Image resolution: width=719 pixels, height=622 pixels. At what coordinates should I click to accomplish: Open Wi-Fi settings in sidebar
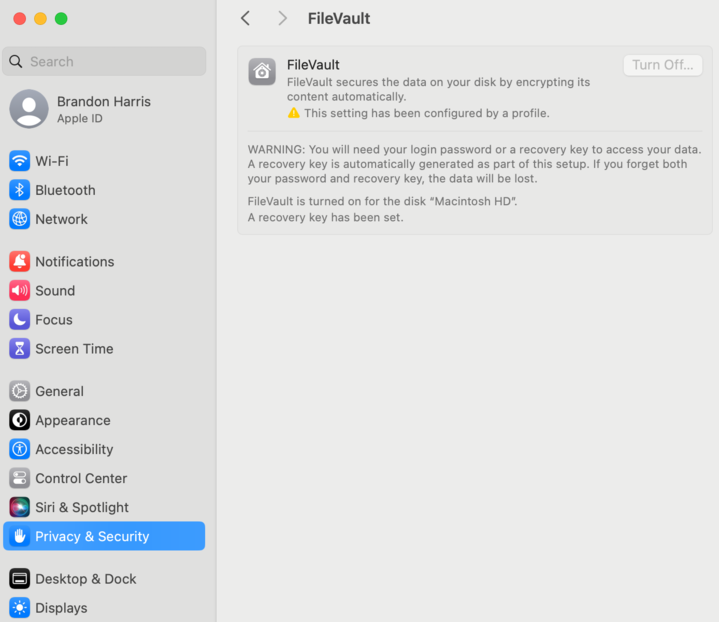[x=104, y=161]
